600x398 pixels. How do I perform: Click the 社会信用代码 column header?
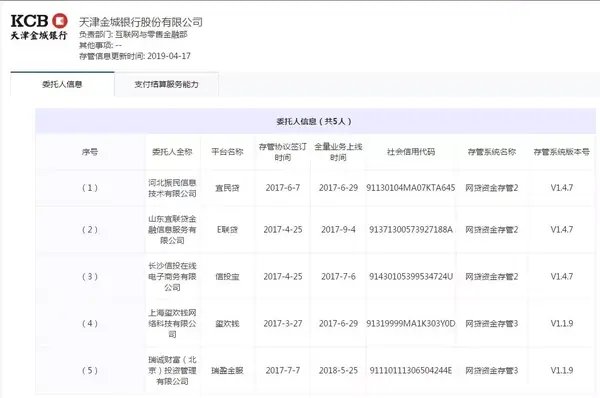411,152
